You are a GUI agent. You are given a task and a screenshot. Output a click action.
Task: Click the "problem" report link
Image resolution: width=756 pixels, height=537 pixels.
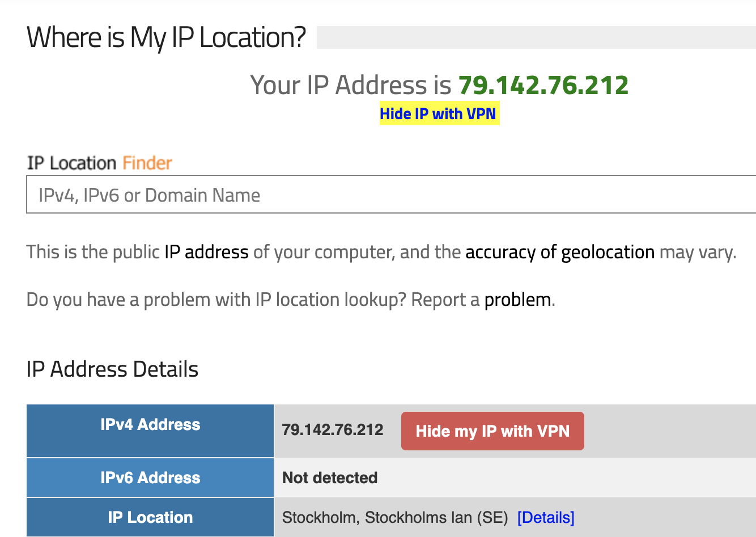pyautogui.click(x=517, y=299)
